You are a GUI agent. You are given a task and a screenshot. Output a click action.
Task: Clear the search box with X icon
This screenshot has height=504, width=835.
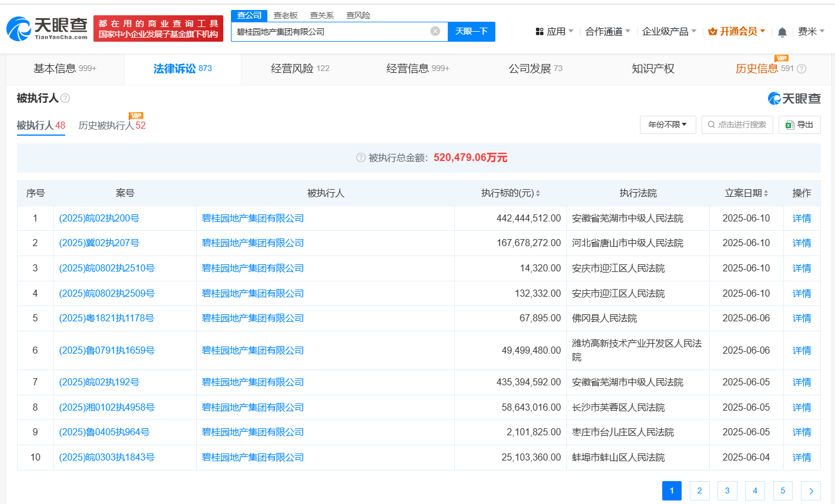(x=435, y=31)
